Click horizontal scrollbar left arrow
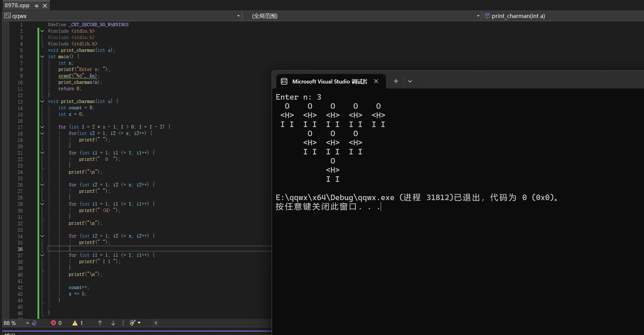 [x=156, y=323]
